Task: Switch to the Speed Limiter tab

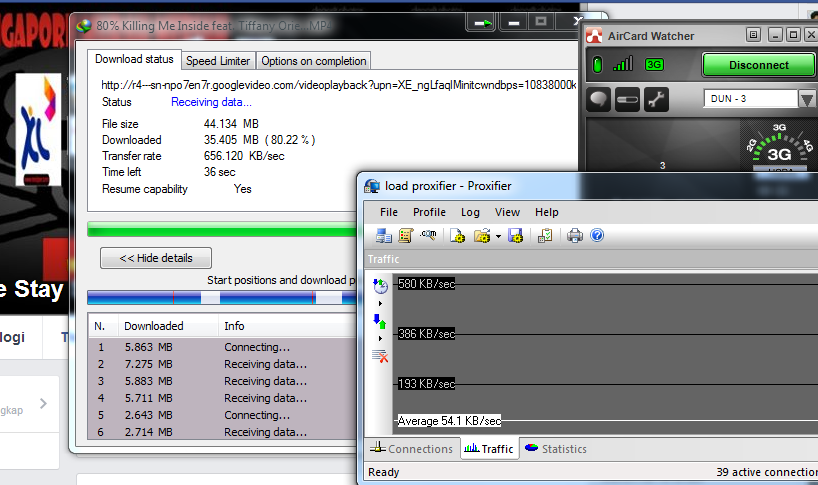Action: pyautogui.click(x=218, y=61)
